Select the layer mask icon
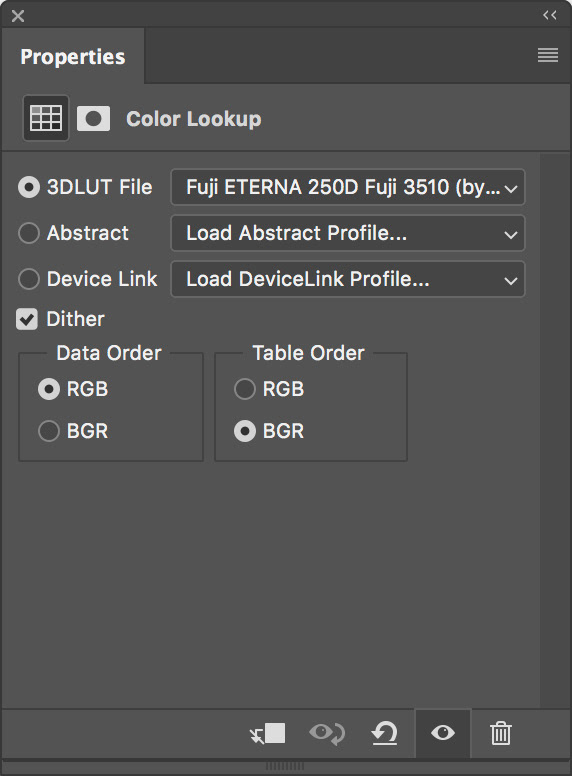572x776 pixels. 94,119
